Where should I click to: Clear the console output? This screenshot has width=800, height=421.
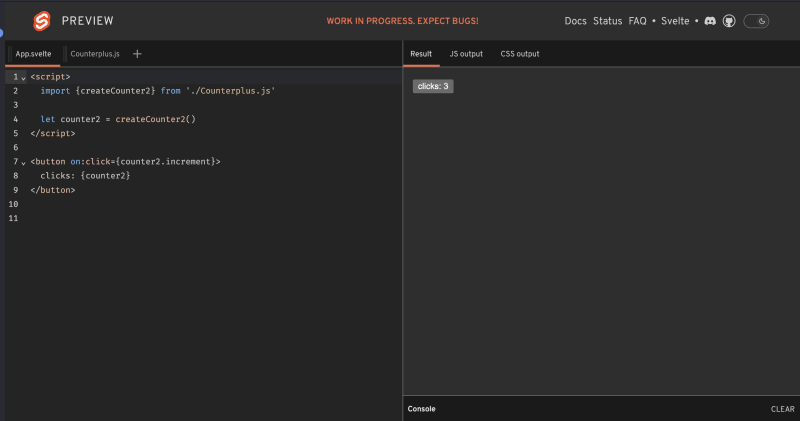[x=783, y=409]
